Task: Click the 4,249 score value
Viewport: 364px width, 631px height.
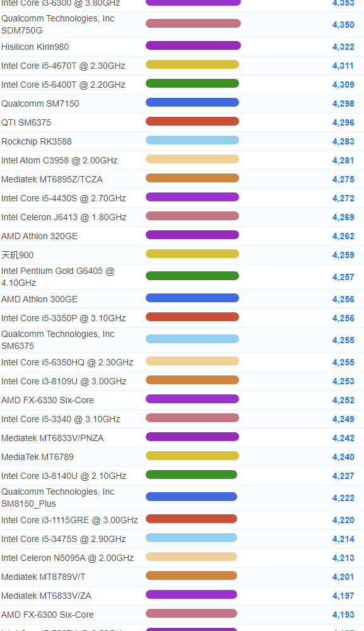Action: pos(343,419)
